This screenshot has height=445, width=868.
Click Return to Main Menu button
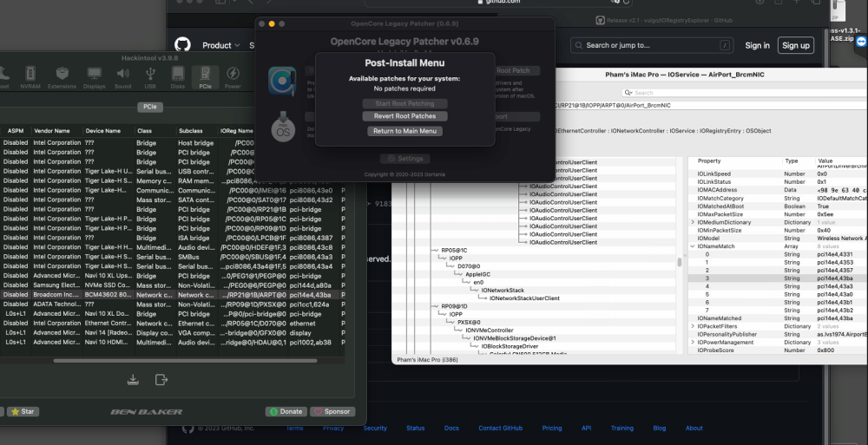404,131
